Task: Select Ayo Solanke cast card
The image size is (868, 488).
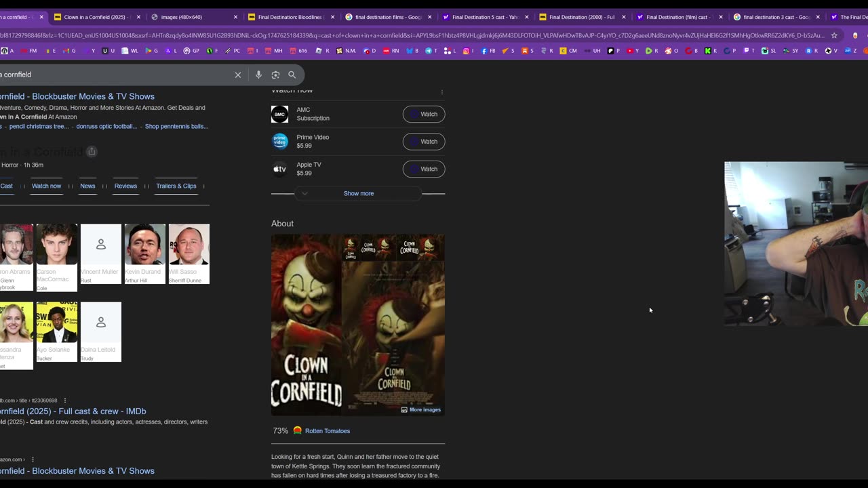Action: (x=57, y=332)
